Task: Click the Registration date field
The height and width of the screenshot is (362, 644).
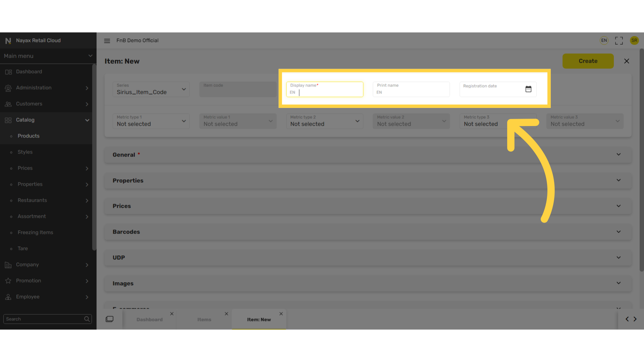Action: (498, 89)
